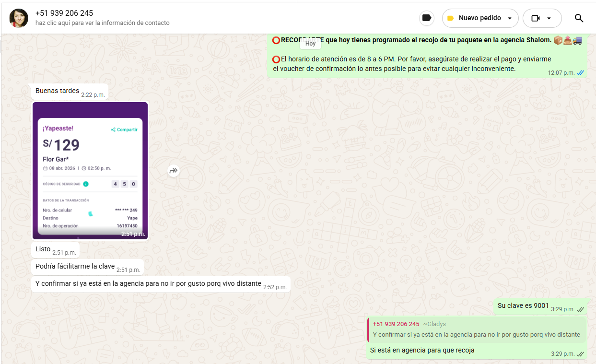The width and height of the screenshot is (596, 364).
Task: Open the video call options arrow
Action: click(549, 18)
